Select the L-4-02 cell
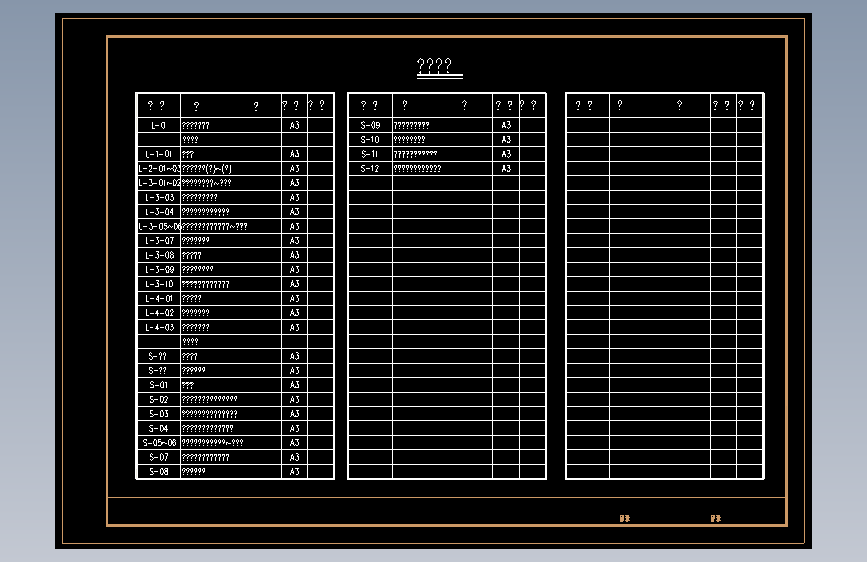This screenshot has width=867, height=562. pos(159,313)
